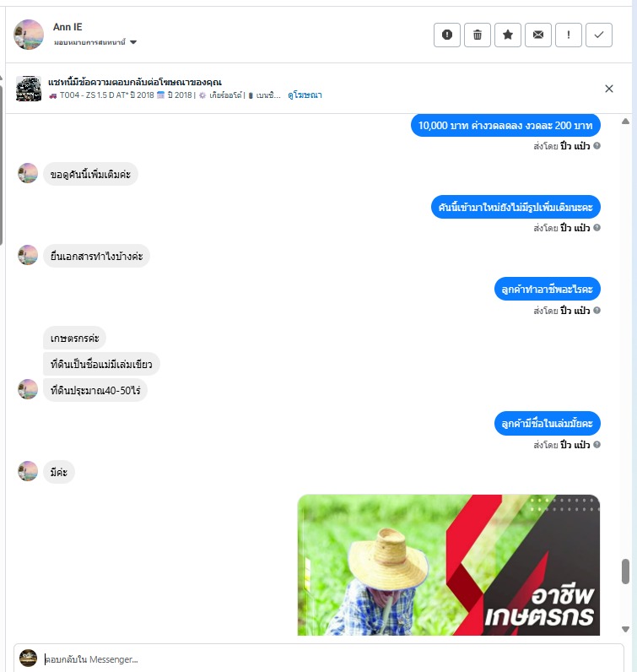Mark conversation done with checkmark icon

click(x=599, y=35)
